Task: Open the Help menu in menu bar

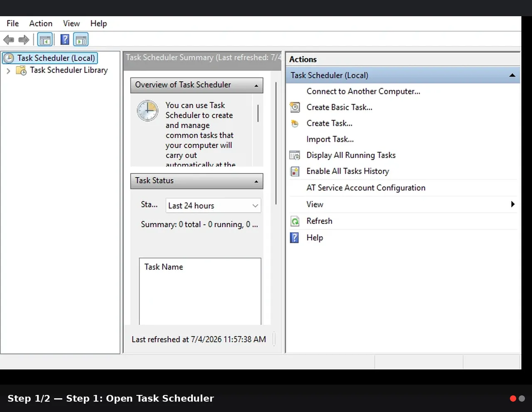Action: point(99,24)
